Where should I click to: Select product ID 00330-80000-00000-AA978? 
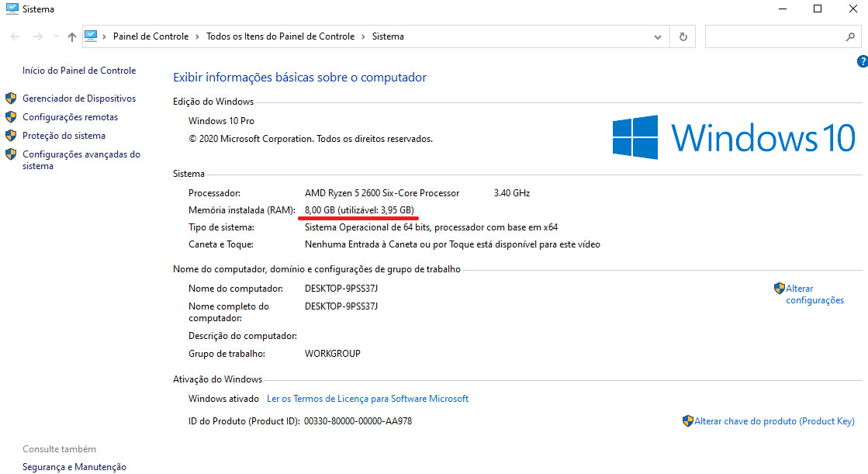[358, 421]
